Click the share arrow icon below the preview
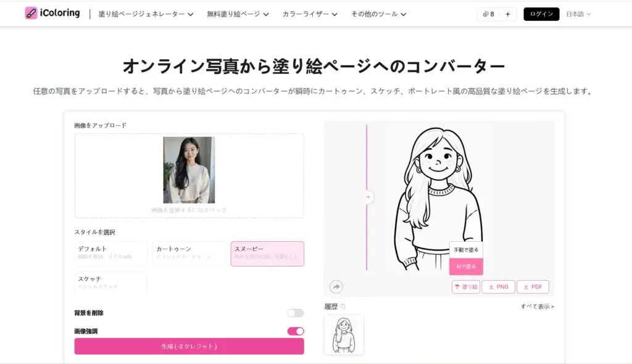This screenshot has width=632, height=364. 335,286
